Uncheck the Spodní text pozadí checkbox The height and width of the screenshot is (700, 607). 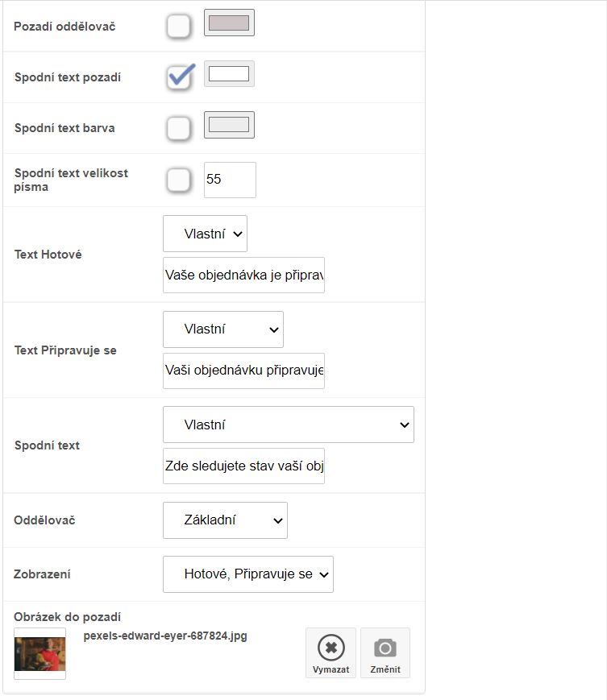coord(179,77)
